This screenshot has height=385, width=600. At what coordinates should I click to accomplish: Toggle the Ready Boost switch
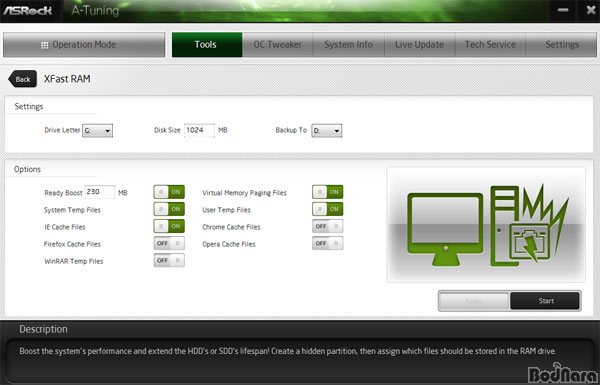click(x=169, y=192)
